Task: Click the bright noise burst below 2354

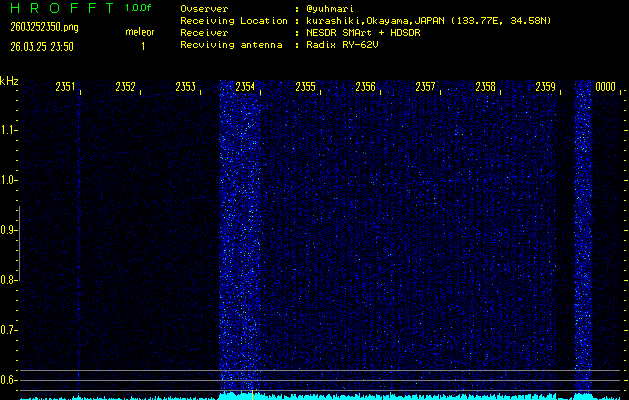Action: coord(240,240)
